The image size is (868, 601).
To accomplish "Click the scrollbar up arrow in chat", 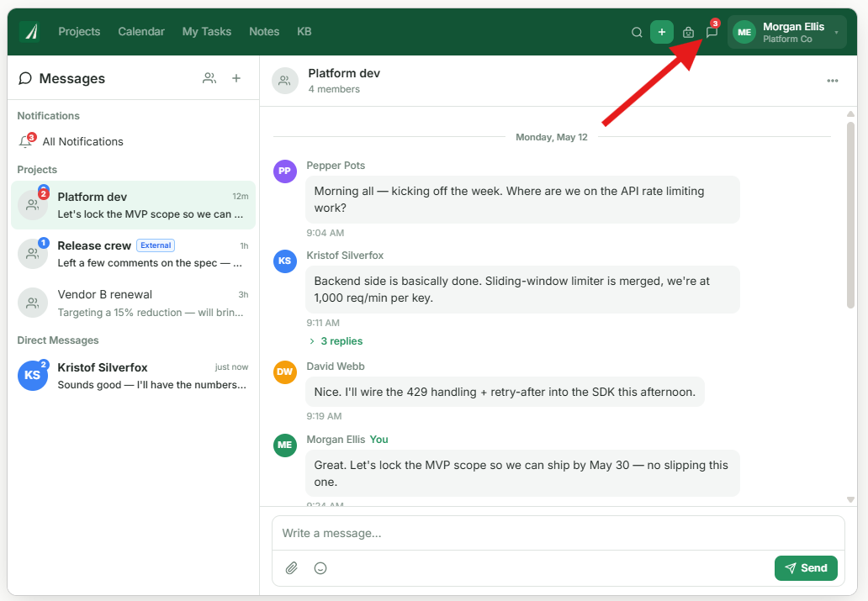I will click(x=851, y=114).
